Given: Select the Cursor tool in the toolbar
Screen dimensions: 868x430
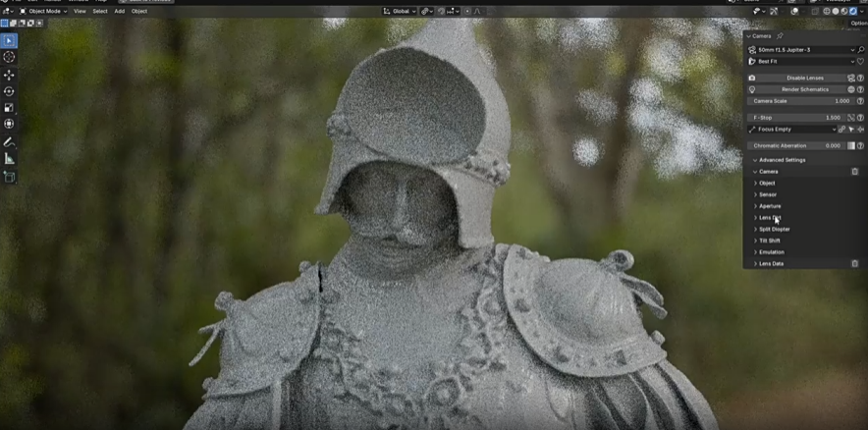Looking at the screenshot, I should 9,57.
